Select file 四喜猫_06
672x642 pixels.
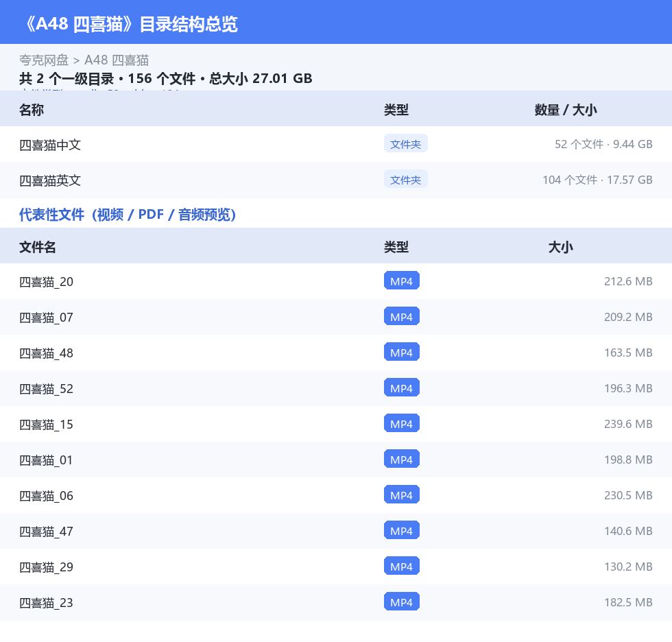47,495
